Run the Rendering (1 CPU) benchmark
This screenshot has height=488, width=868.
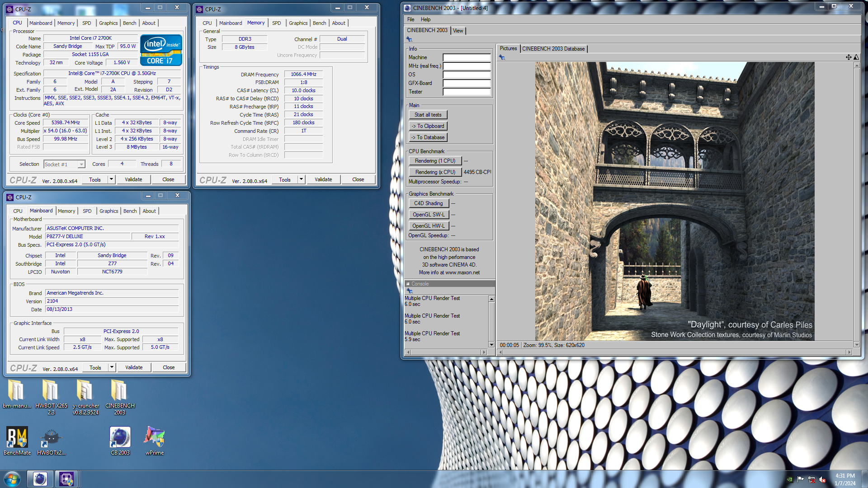point(435,161)
